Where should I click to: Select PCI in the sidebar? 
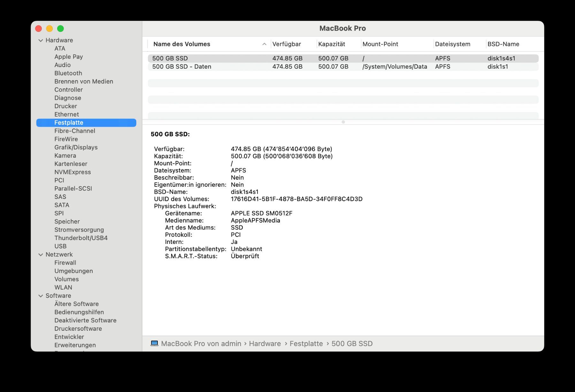59,180
